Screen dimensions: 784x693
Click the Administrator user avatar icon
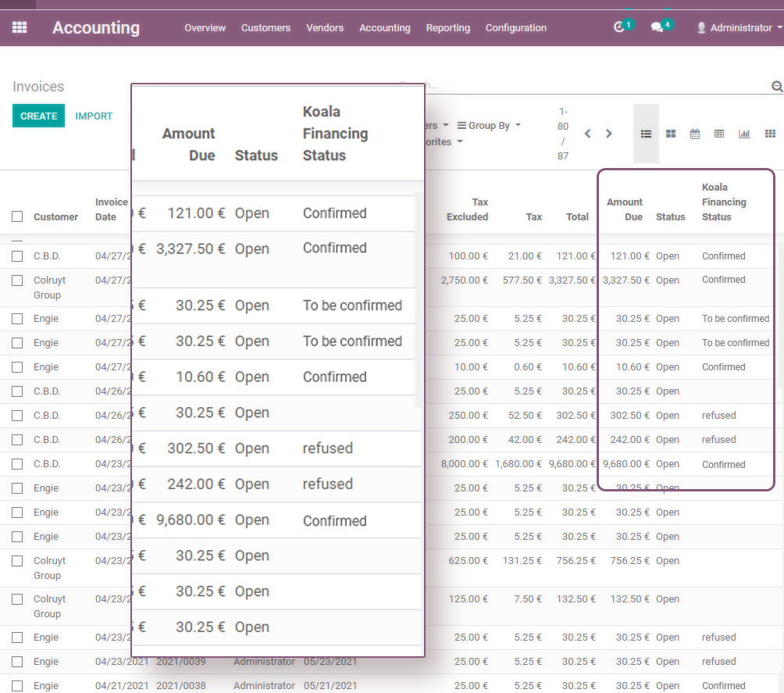pyautogui.click(x=701, y=27)
